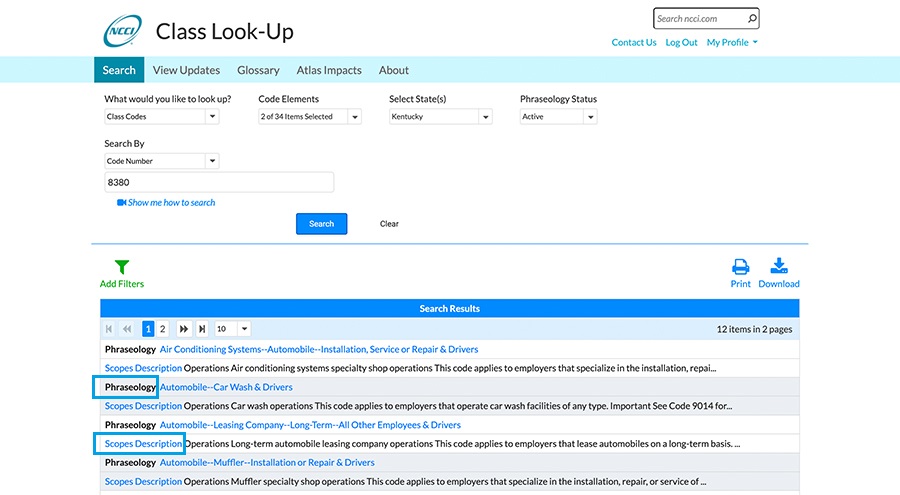
Task: Click the Add Filters text label
Action: [x=122, y=284]
